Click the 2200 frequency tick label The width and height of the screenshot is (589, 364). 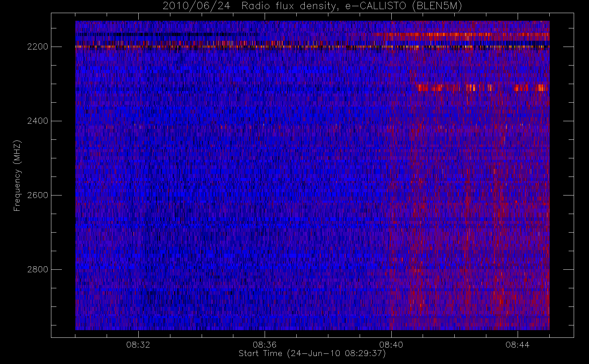37,47
